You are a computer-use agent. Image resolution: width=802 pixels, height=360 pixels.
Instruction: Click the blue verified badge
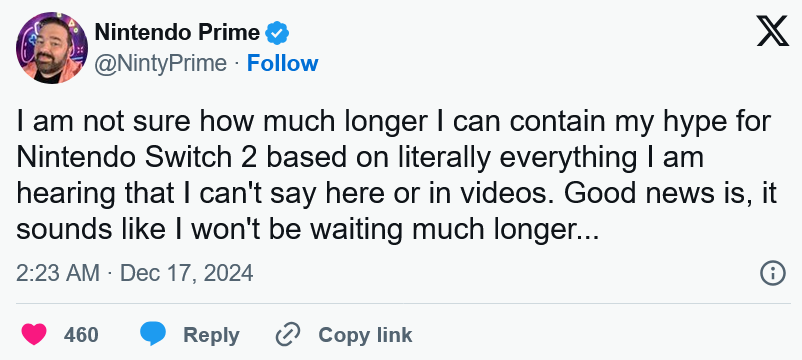click(x=277, y=33)
